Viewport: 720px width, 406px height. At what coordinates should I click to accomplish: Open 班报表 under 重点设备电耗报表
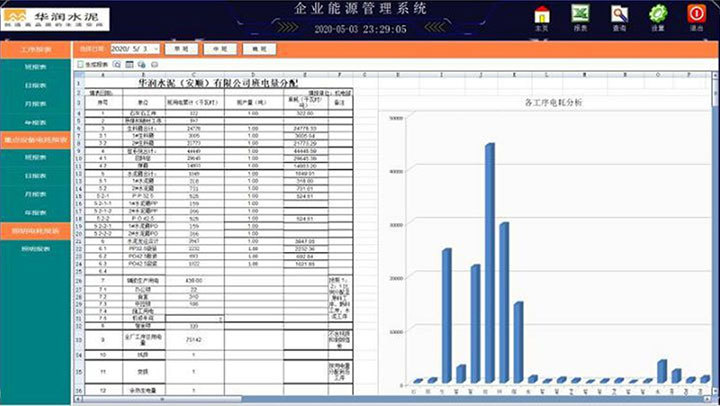click(x=35, y=158)
